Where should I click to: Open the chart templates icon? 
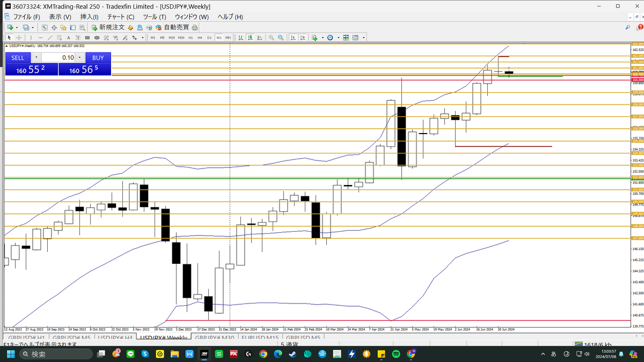(355, 38)
